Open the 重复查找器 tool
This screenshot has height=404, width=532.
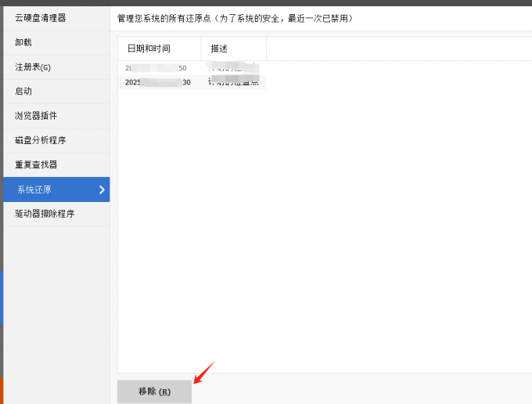click(56, 164)
